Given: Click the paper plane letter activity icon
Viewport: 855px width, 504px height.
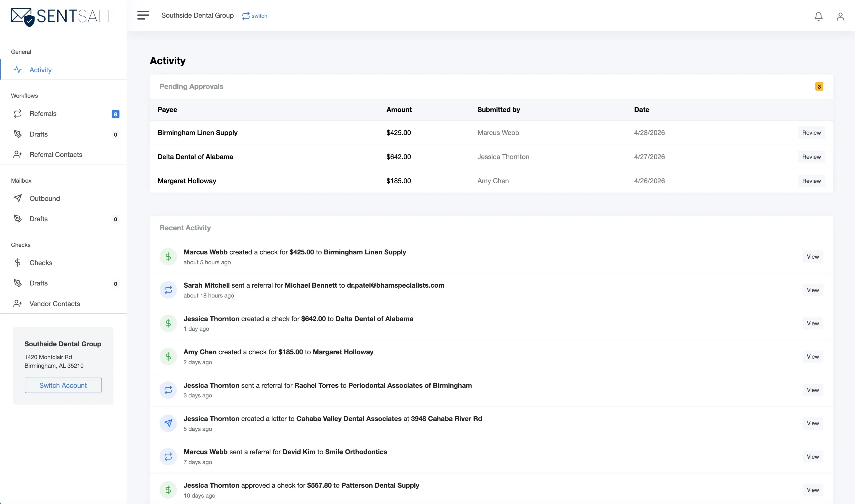Looking at the screenshot, I should point(168,423).
